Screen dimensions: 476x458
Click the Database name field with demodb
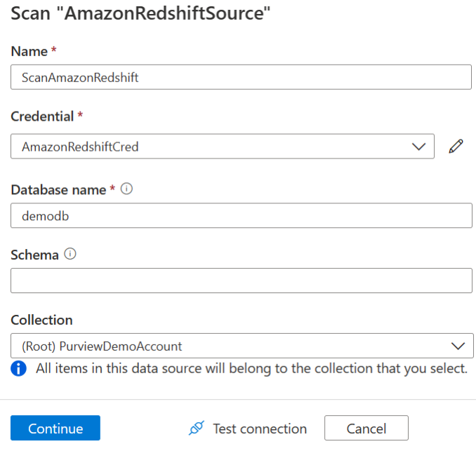241,216
